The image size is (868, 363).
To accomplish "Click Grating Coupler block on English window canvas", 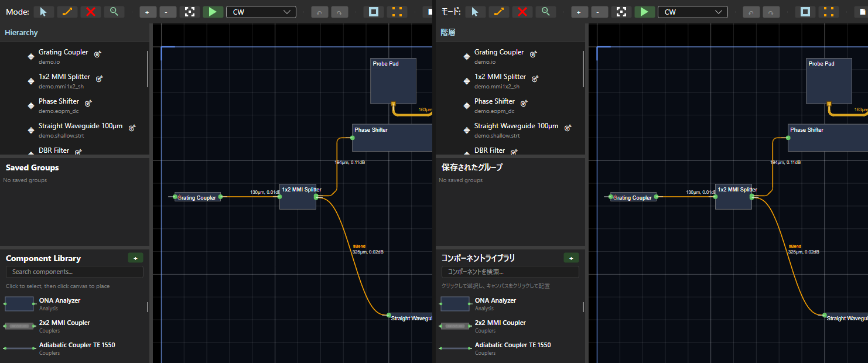I will pos(198,197).
